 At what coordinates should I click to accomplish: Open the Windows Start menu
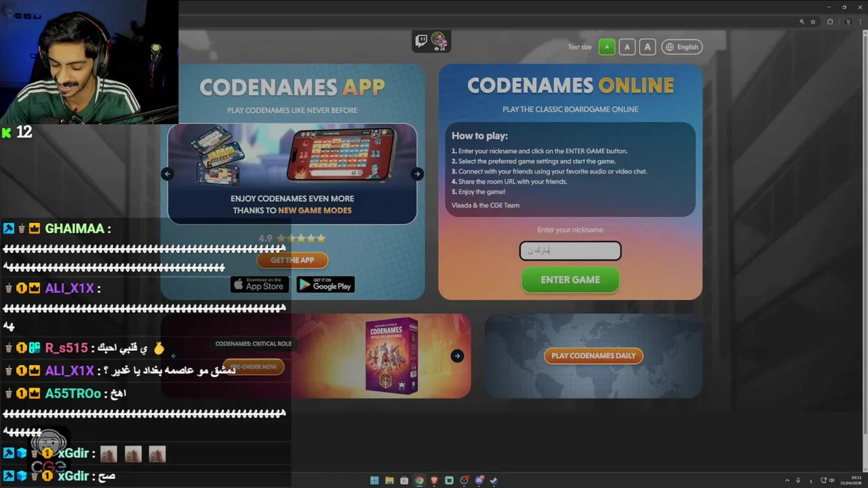(x=374, y=481)
